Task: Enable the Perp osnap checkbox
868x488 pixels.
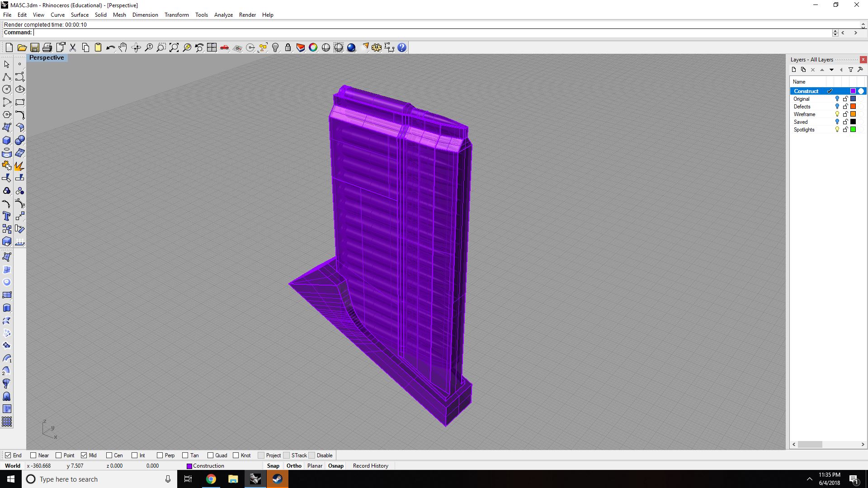Action: (x=160, y=455)
